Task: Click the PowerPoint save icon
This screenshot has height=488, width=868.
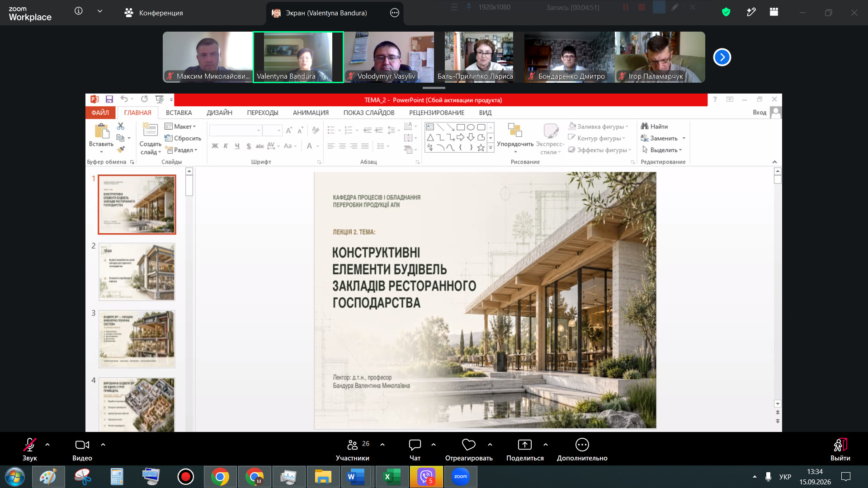Action: click(x=109, y=99)
